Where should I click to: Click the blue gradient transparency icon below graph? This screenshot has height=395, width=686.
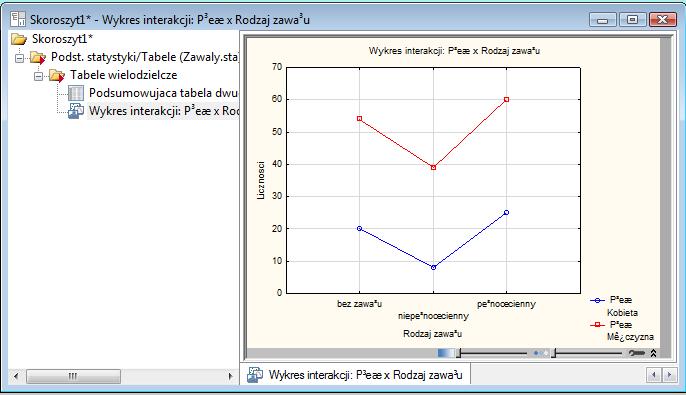[445, 353]
